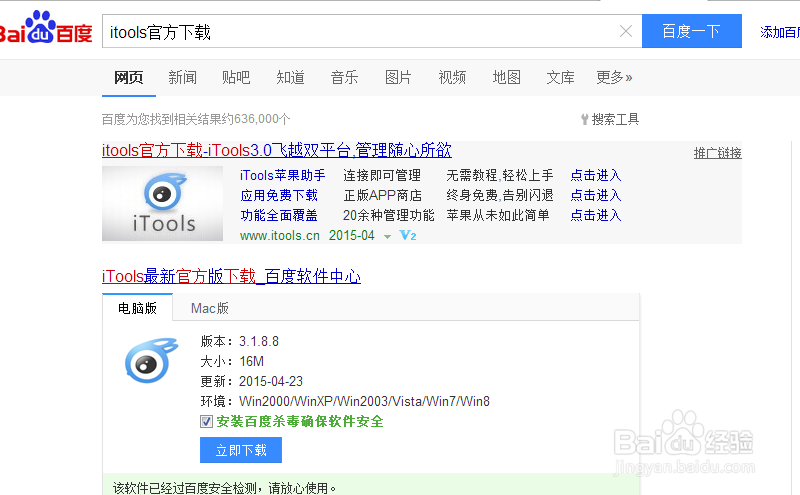
Task: Switch to the 新闻 tab
Action: 183,78
